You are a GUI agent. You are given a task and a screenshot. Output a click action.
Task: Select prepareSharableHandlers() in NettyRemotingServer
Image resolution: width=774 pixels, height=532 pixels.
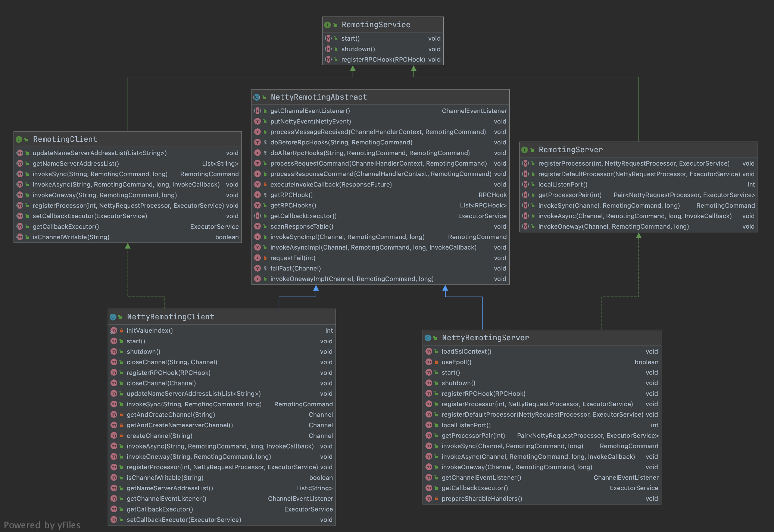pos(481,498)
